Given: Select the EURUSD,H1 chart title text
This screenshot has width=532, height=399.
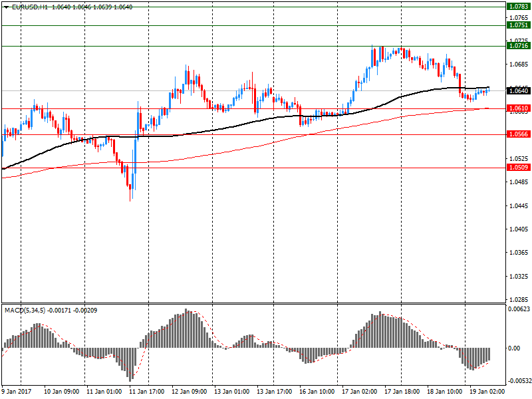Looking at the screenshot, I should click(x=29, y=7).
